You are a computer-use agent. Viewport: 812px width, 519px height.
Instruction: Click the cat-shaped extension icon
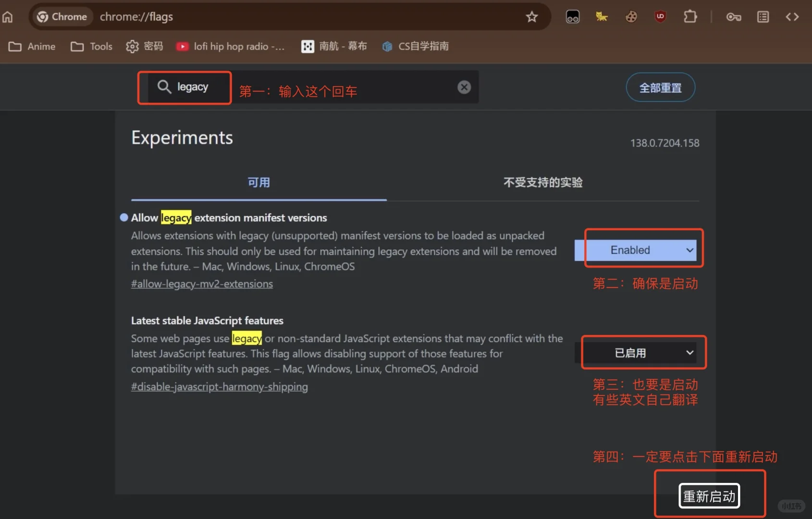pos(602,16)
